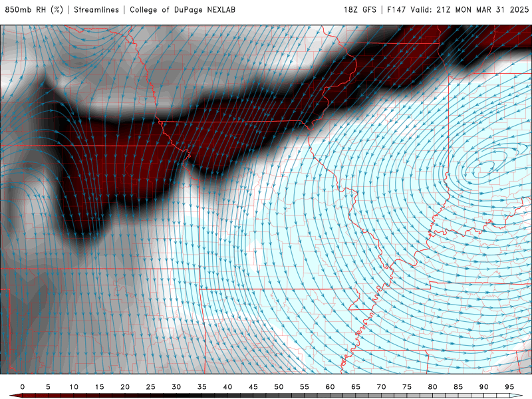Click the colorbar label '75'
This screenshot has width=532, height=399.
(x=407, y=387)
